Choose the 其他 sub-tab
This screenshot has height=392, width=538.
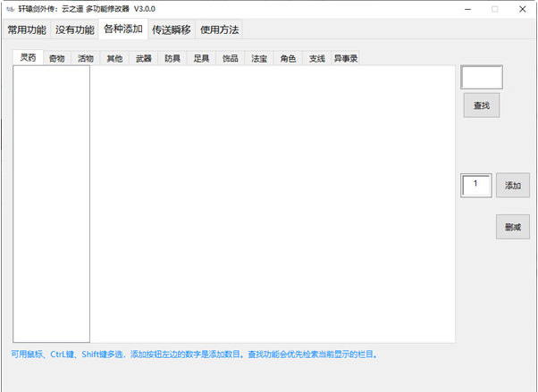[114, 58]
